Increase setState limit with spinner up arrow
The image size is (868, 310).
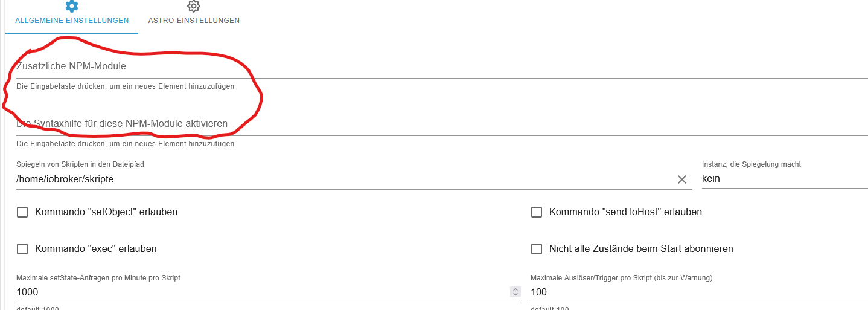pyautogui.click(x=515, y=289)
